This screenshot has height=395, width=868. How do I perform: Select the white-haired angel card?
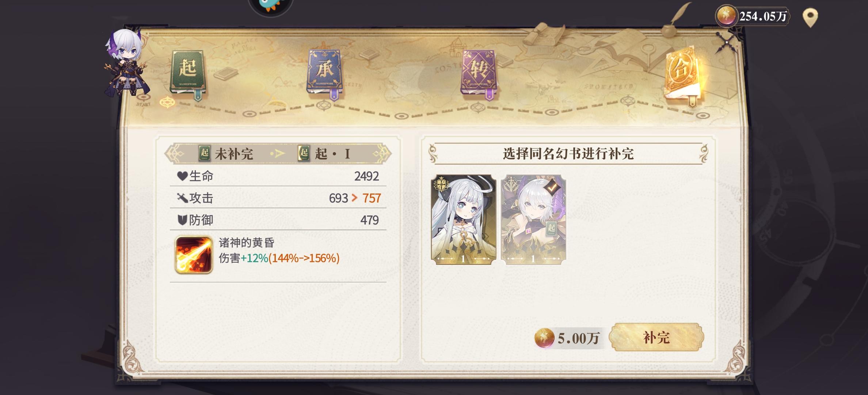(x=464, y=219)
